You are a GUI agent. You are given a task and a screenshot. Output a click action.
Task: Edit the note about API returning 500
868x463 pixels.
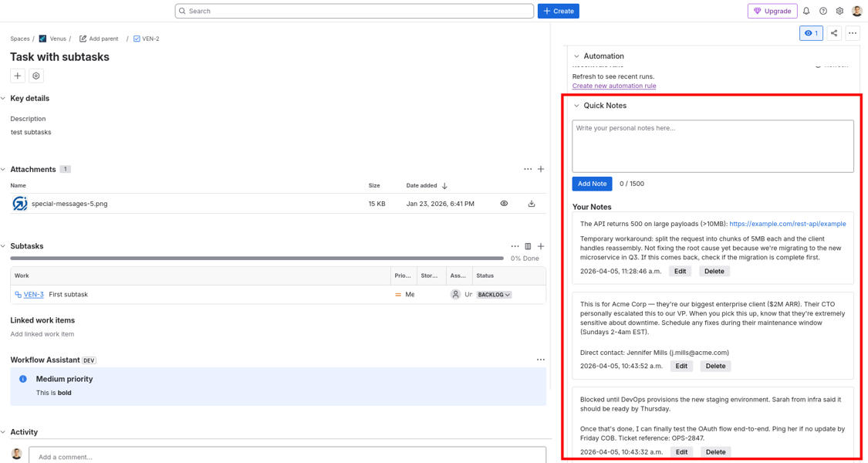(x=680, y=272)
